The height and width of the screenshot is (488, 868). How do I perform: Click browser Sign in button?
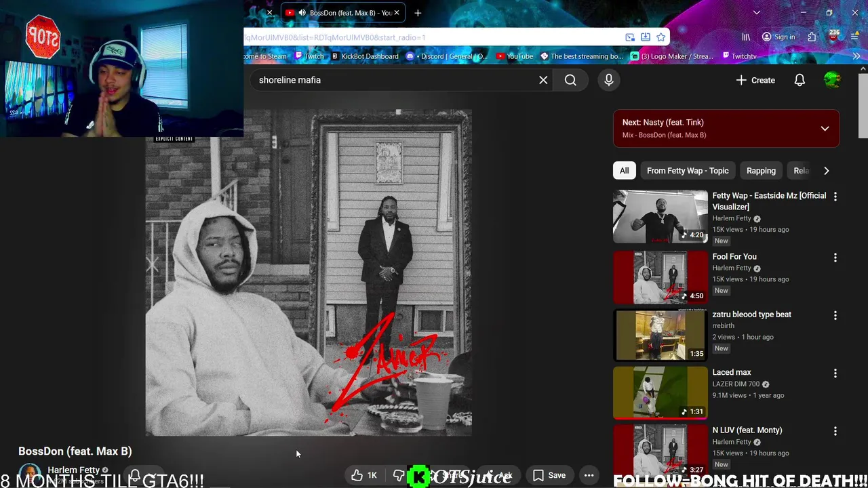pyautogui.click(x=778, y=37)
